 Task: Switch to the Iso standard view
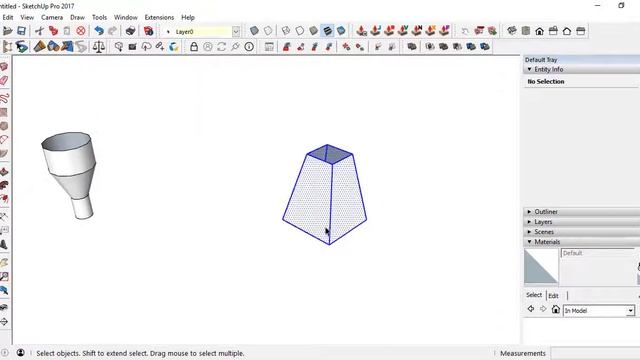click(512, 31)
